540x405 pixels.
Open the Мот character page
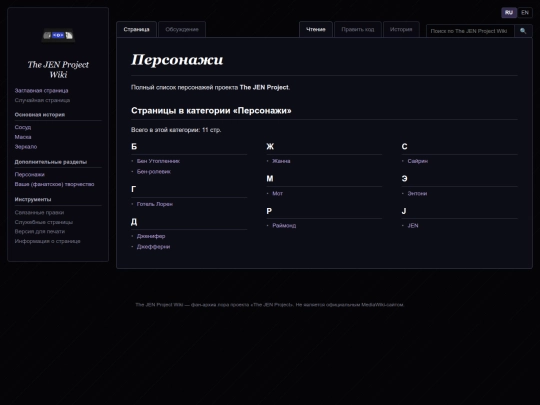tap(277, 193)
